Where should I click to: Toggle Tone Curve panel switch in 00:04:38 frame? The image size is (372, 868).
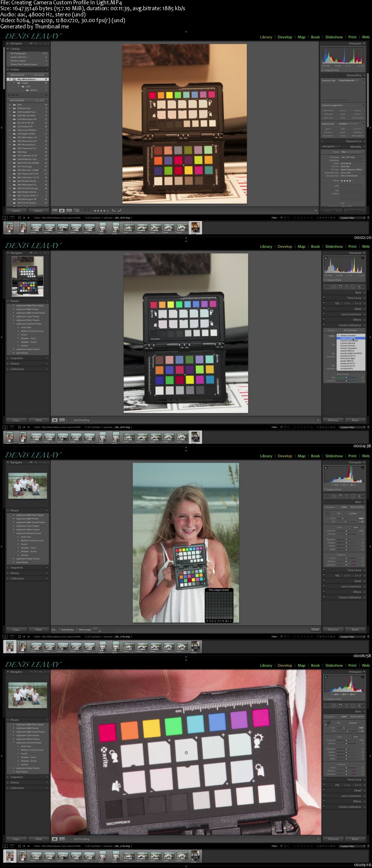pyautogui.click(x=324, y=298)
